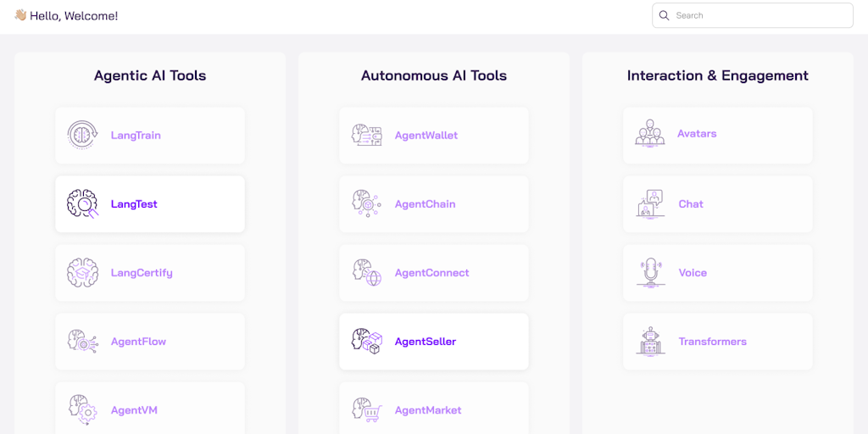Click the AgentChain icon
This screenshot has width=868, height=434.
pos(367,204)
